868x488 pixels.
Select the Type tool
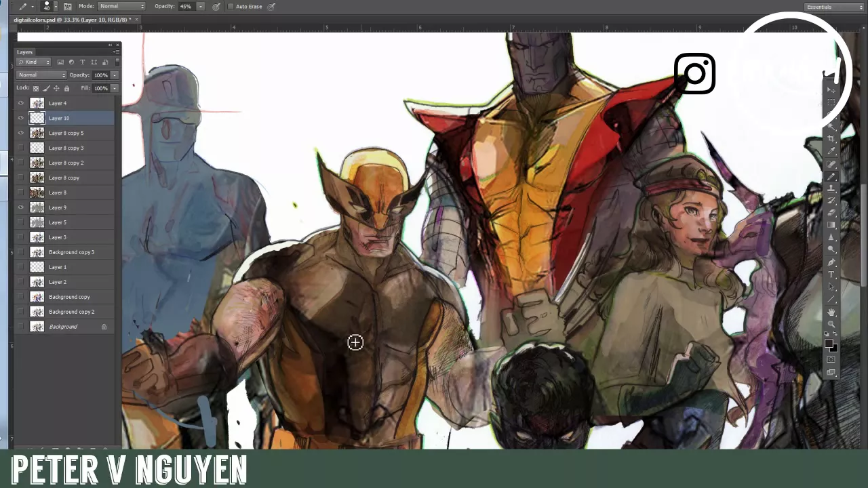click(x=831, y=274)
